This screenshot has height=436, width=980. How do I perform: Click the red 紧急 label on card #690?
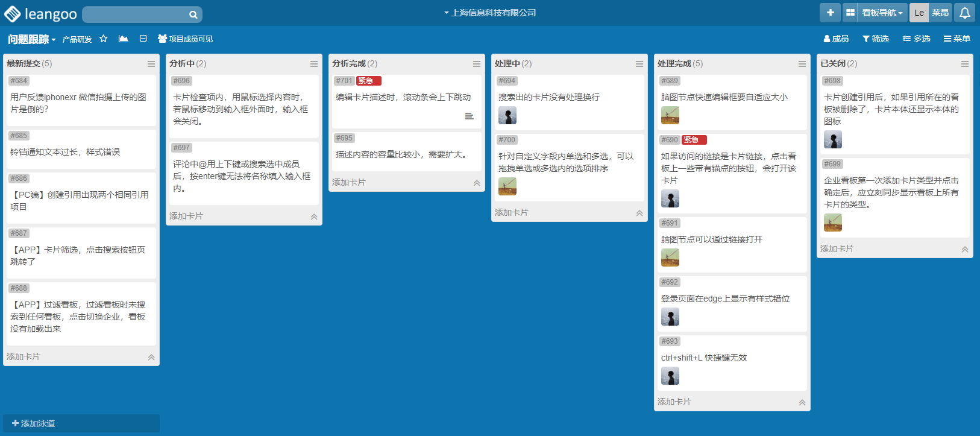(x=693, y=140)
